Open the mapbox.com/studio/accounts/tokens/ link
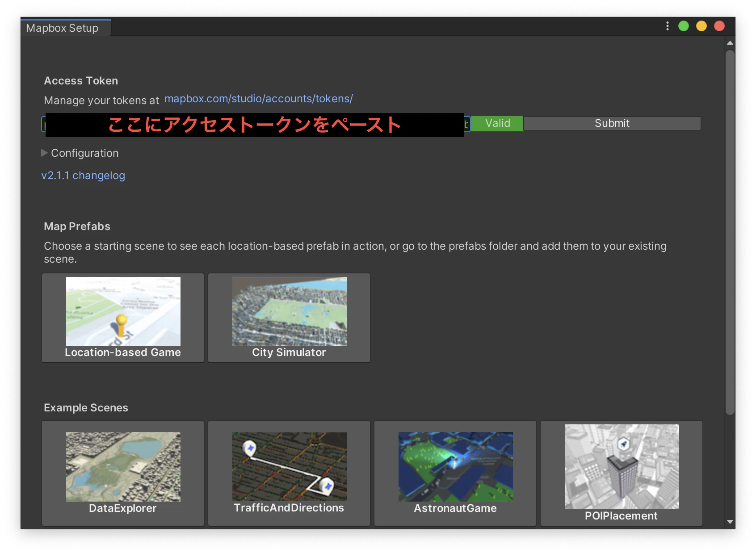 259,99
